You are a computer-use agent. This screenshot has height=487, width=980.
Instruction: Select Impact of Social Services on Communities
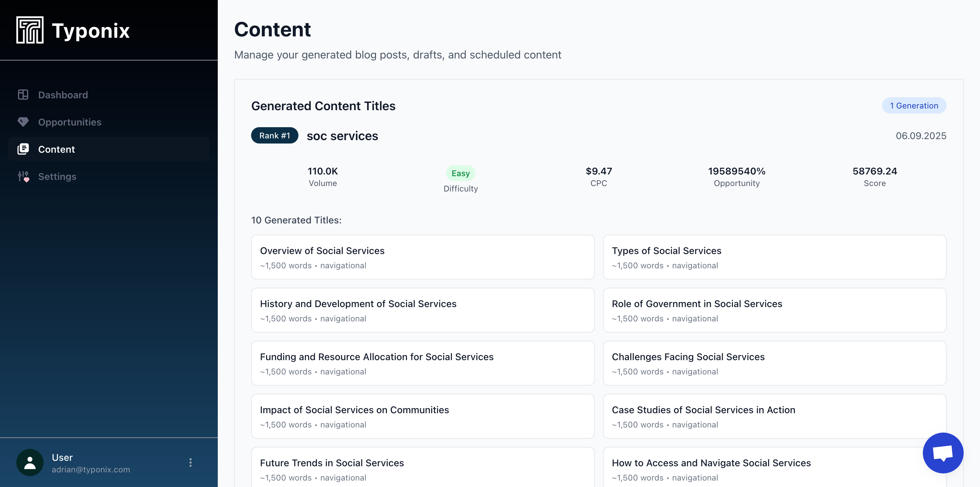click(x=422, y=416)
